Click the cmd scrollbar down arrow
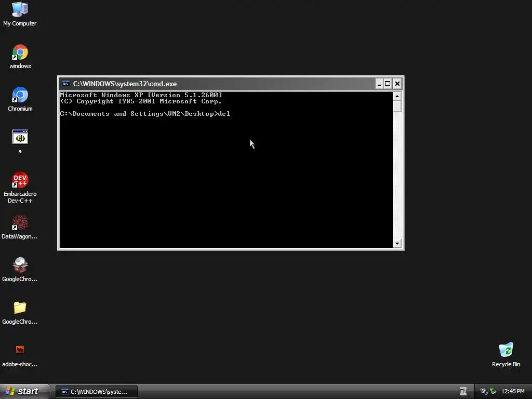The width and height of the screenshot is (532, 399). click(397, 243)
